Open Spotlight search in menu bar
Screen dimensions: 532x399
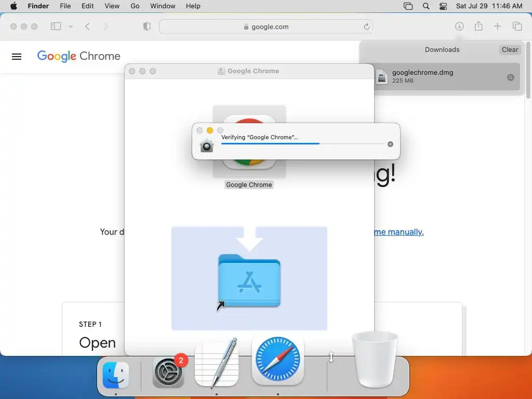[x=426, y=6]
